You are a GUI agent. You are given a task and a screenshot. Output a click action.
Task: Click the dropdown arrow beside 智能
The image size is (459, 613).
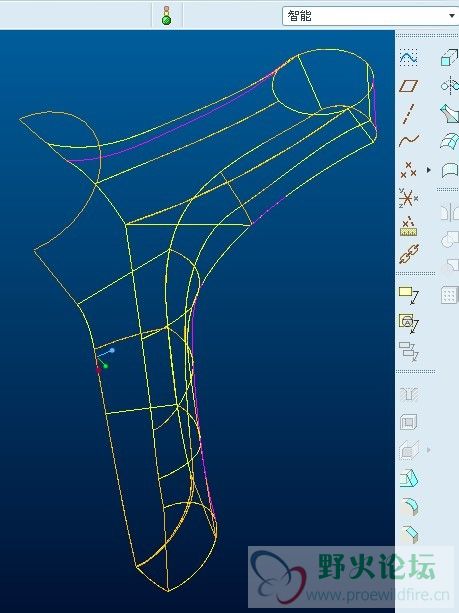pyautogui.click(x=452, y=16)
